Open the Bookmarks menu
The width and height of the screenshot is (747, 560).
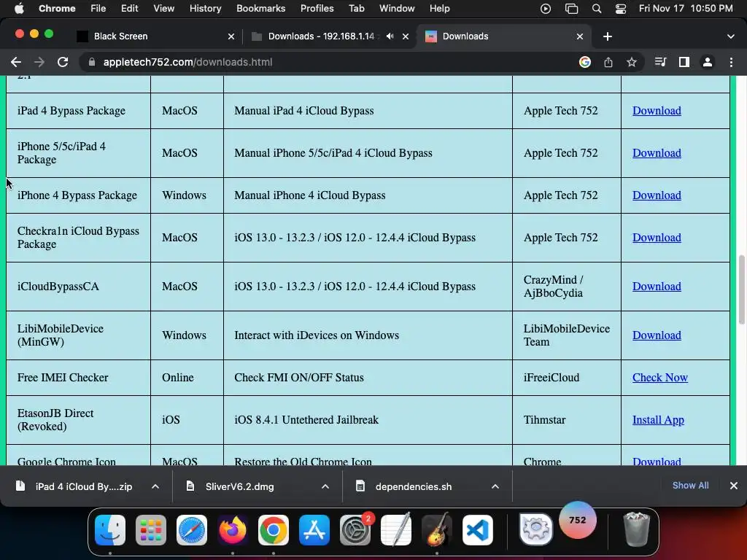260,9
